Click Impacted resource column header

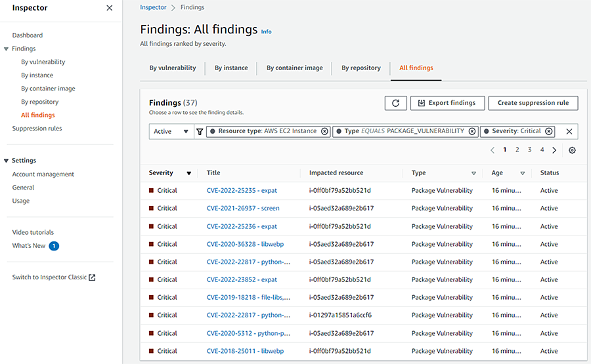coord(336,172)
